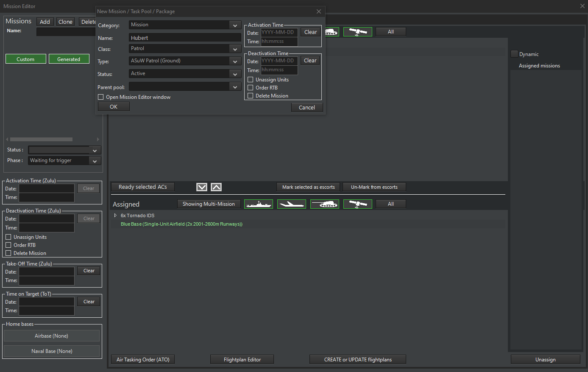Click the Add mission button
Viewport: 588px width, 372px height.
[x=45, y=22]
